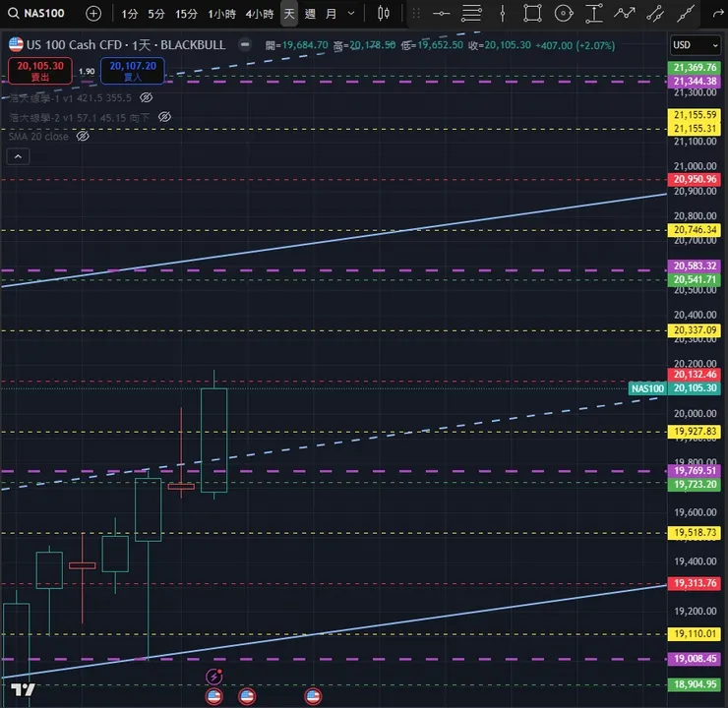Select the Fib retracement tool

click(x=471, y=14)
